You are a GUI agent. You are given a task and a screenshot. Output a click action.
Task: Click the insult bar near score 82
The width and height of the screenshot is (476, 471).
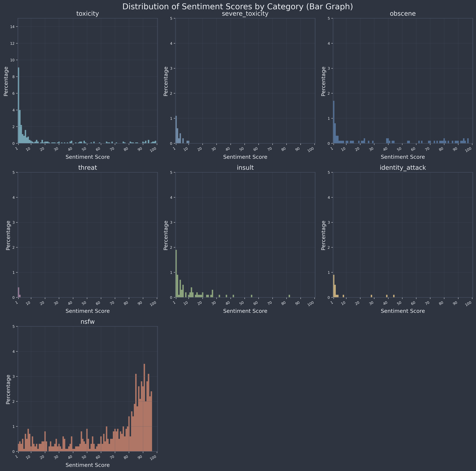click(x=289, y=296)
